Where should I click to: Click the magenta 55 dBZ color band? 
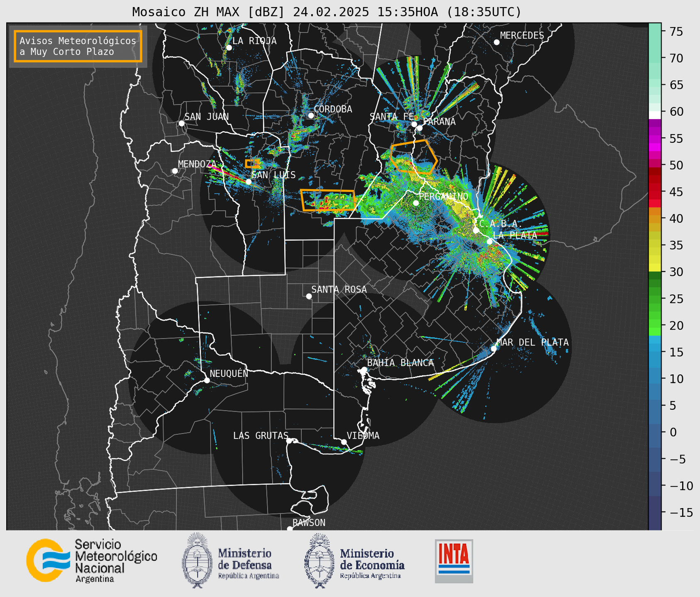[655, 139]
